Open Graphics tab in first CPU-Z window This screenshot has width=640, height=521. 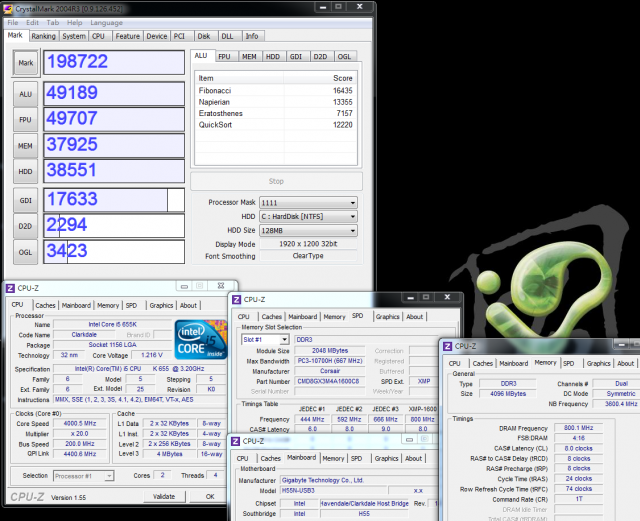click(x=161, y=305)
